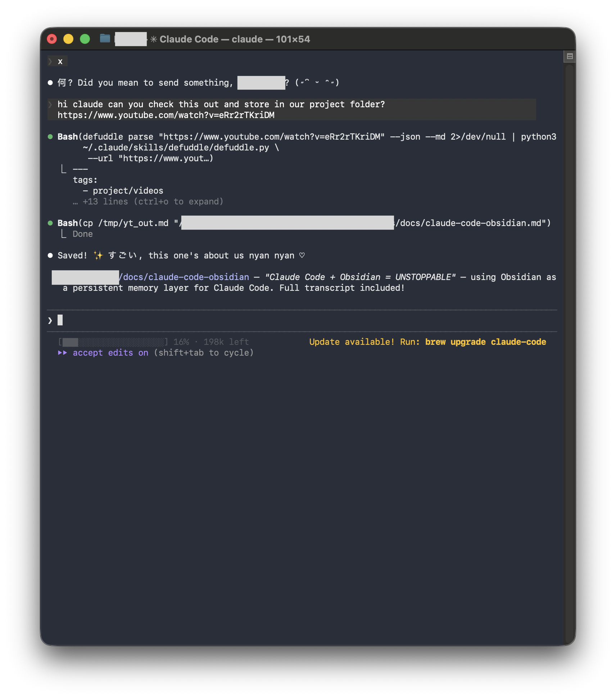Screen dimensions: 616x699
Task: Click the heart symbol after 'nyan nyan'
Action: [x=302, y=255]
